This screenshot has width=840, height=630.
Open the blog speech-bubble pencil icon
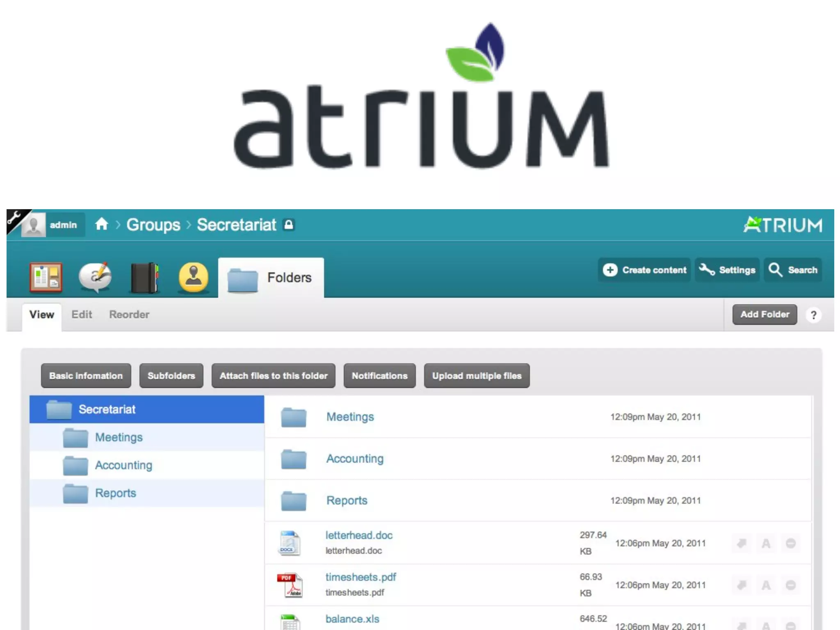(95, 277)
